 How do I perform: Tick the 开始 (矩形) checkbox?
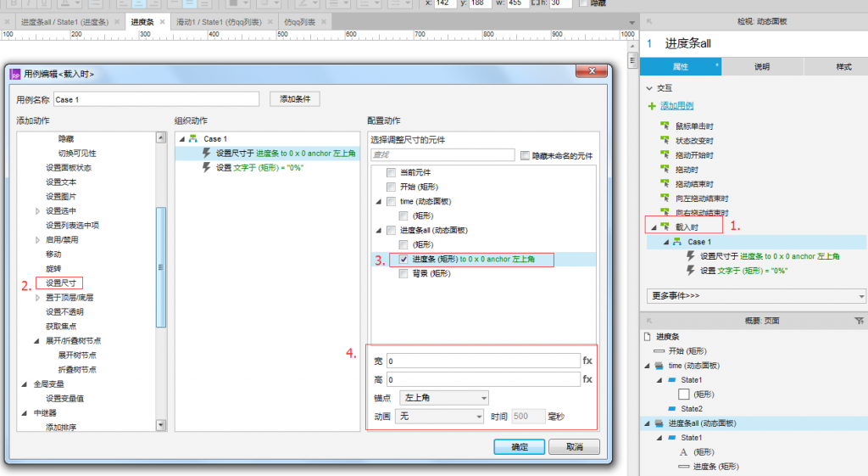[392, 187]
